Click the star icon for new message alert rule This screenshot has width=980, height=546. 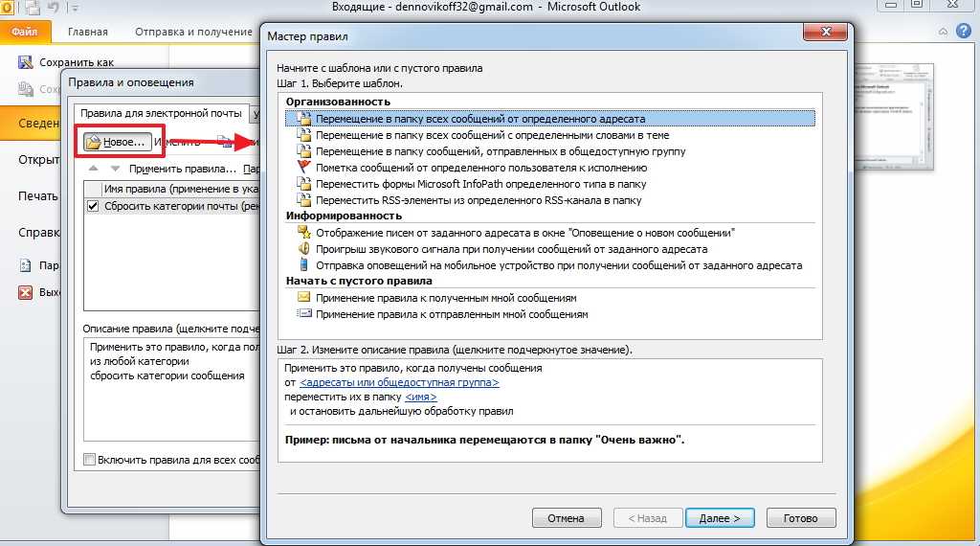pyautogui.click(x=303, y=233)
